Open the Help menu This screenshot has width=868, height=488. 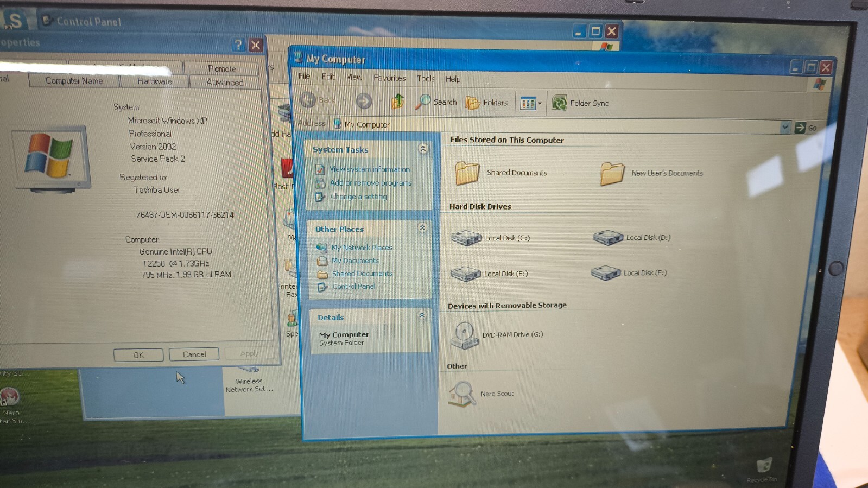(x=453, y=79)
